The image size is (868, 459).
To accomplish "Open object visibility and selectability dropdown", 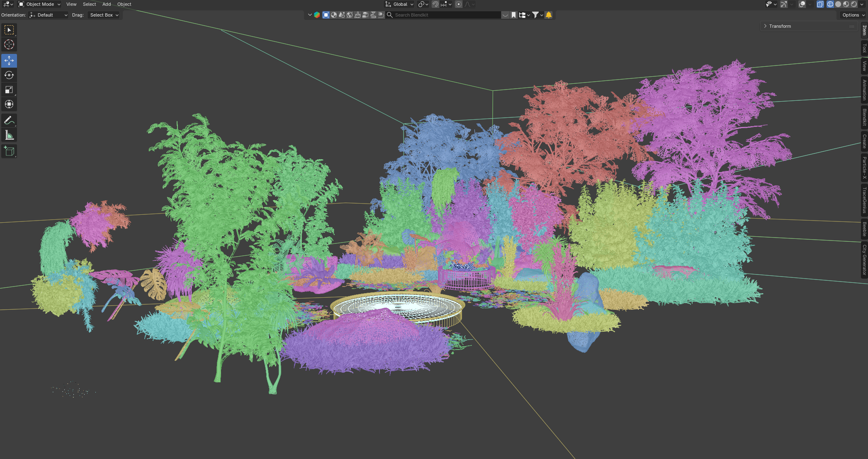I will (771, 4).
